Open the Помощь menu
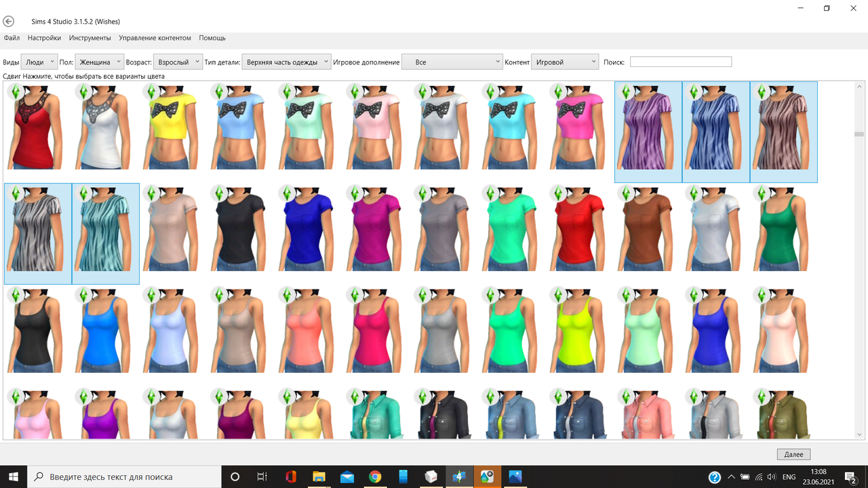The width and height of the screenshot is (868, 488). pos(212,38)
